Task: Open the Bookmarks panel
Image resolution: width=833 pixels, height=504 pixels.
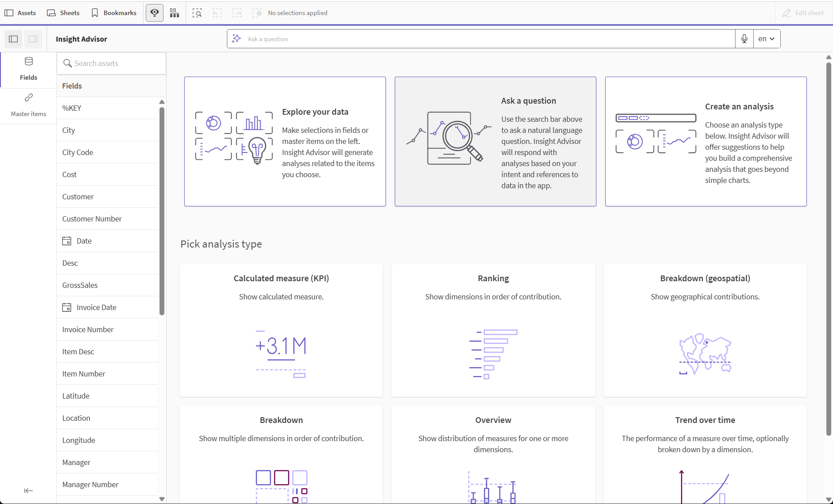Action: click(113, 12)
